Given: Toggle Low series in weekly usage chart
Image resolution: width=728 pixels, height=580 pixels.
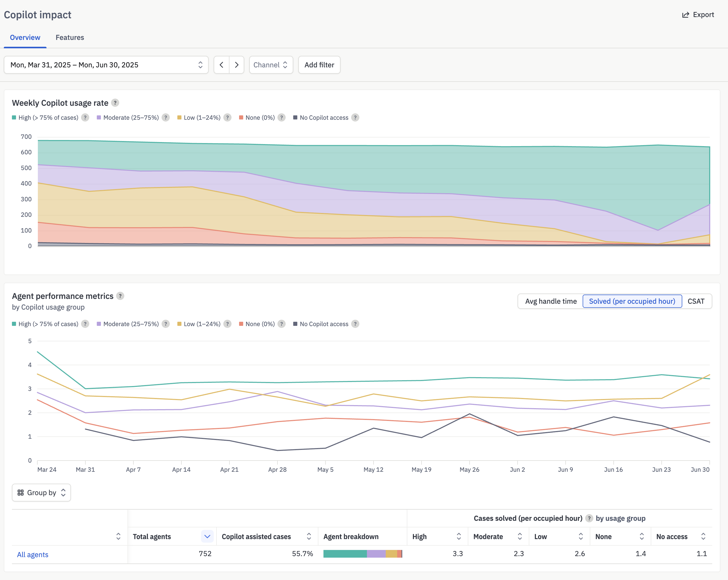Looking at the screenshot, I should coord(199,118).
